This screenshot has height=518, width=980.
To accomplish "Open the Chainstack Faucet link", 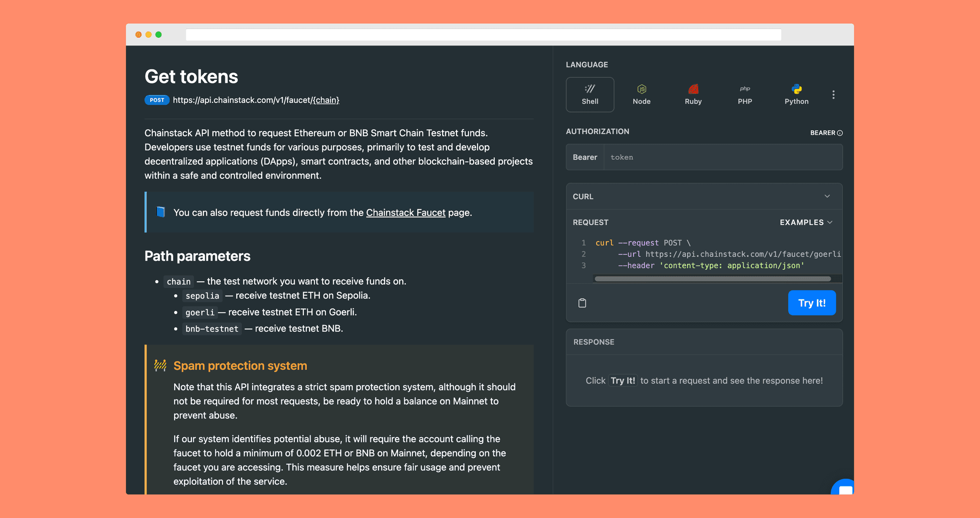I will pyautogui.click(x=405, y=212).
